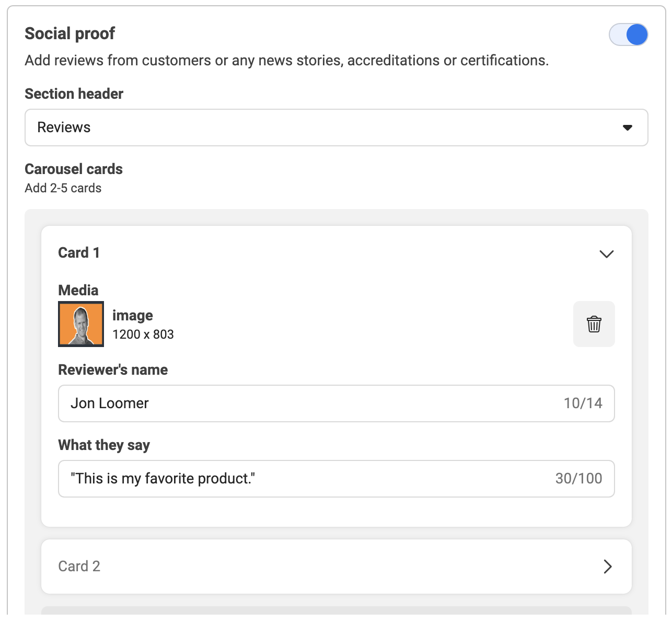
Task: Click the Carousel cards label
Action: tap(74, 169)
